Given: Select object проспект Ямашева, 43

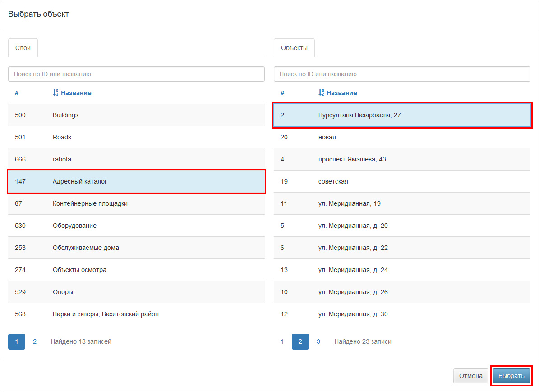Looking at the screenshot, I should point(401,159).
